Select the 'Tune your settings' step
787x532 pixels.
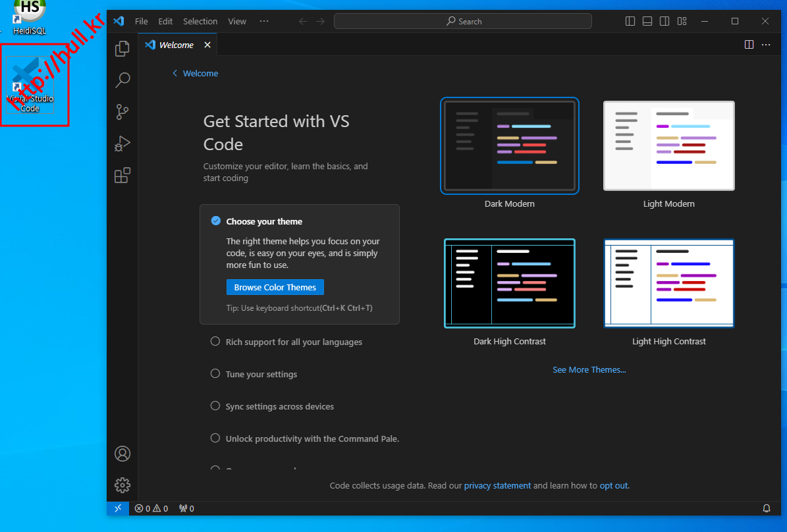[261, 374]
